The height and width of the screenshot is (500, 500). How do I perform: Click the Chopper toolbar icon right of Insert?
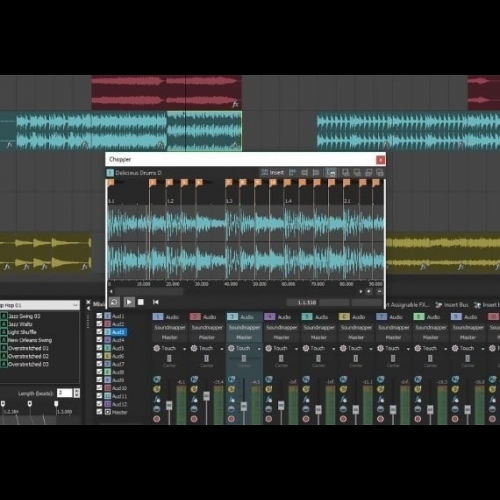(x=292, y=172)
